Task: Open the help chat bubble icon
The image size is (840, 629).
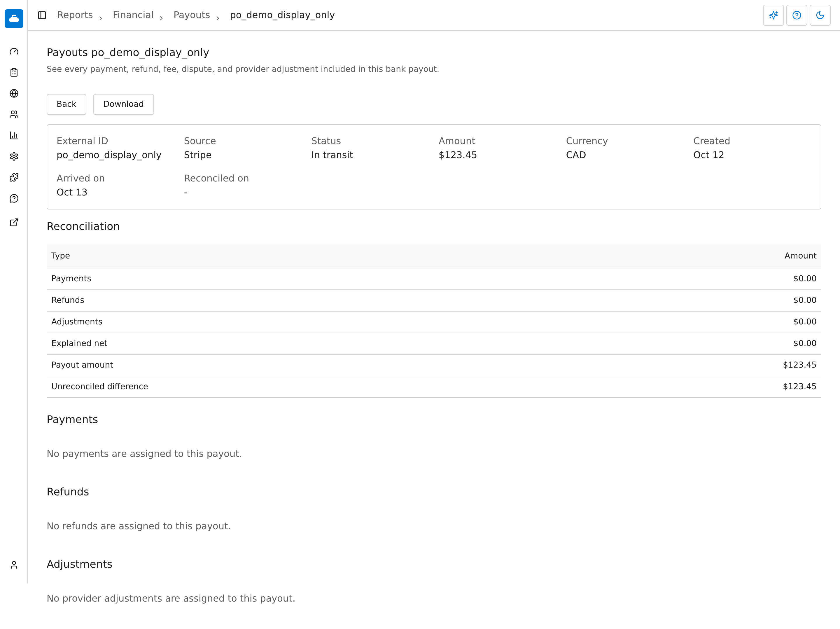Action: pos(14,199)
